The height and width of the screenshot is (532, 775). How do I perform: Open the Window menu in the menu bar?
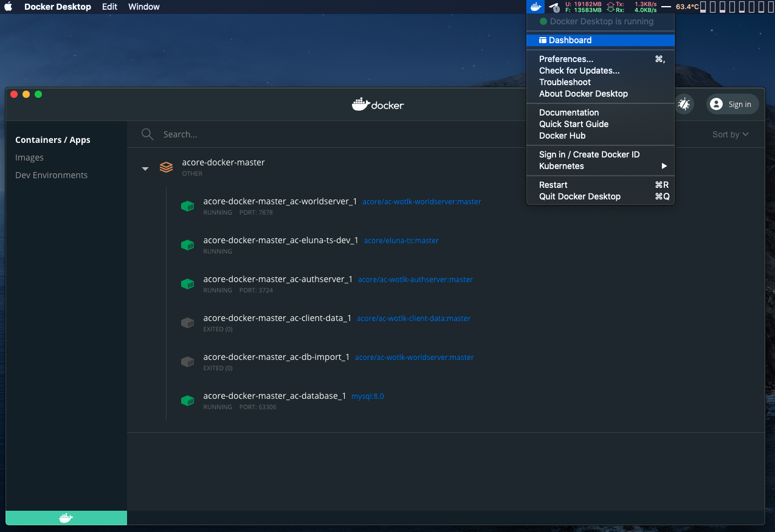click(144, 7)
